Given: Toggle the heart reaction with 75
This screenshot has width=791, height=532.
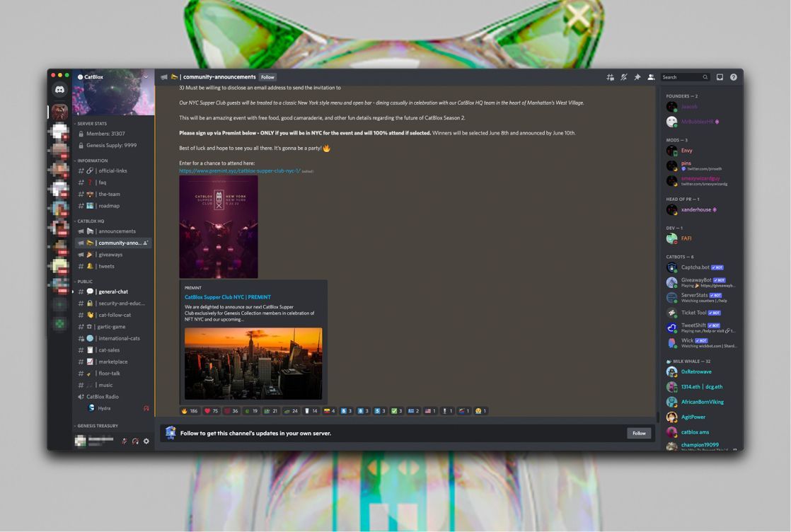Looking at the screenshot, I should click(212, 411).
